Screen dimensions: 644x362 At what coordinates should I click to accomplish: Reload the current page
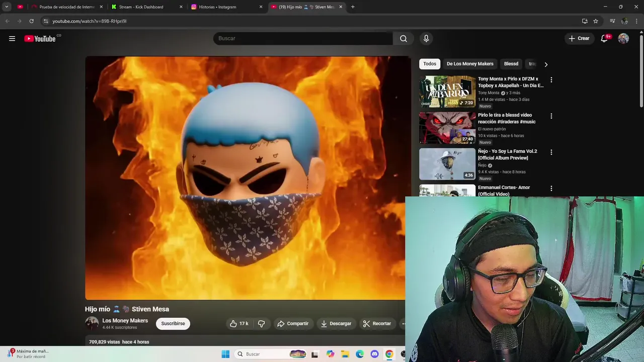pos(31,21)
